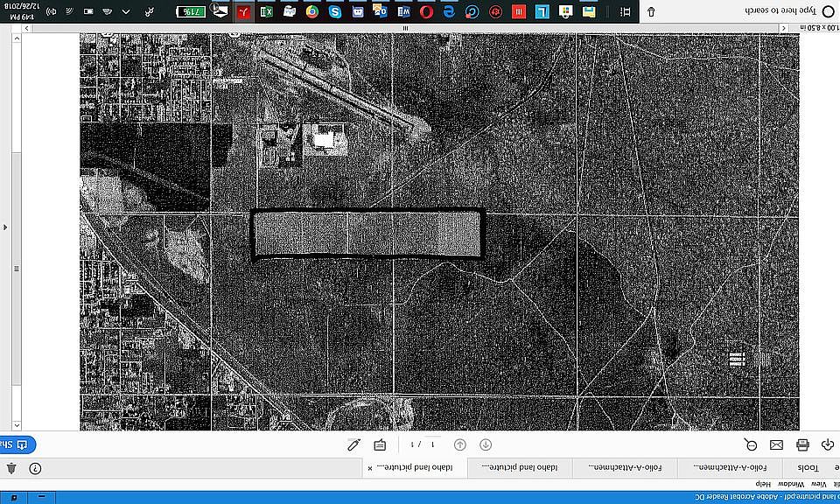Open Microsoft Edge from taskbar
The height and width of the screenshot is (504, 840).
449,11
